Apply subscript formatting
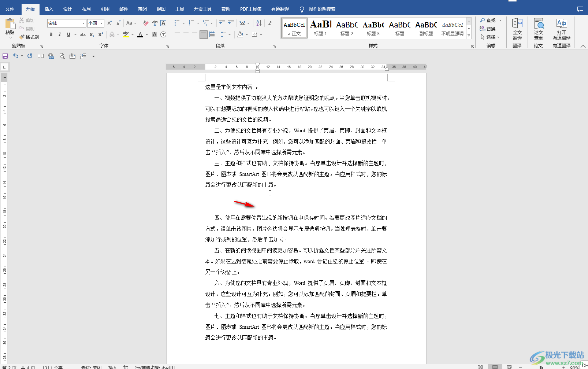Image resolution: width=588 pixels, height=369 pixels. tap(92, 34)
